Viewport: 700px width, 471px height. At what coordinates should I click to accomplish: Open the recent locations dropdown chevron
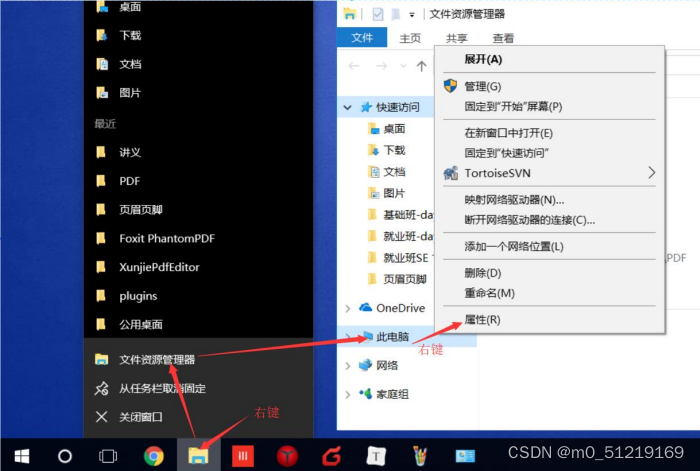point(403,66)
